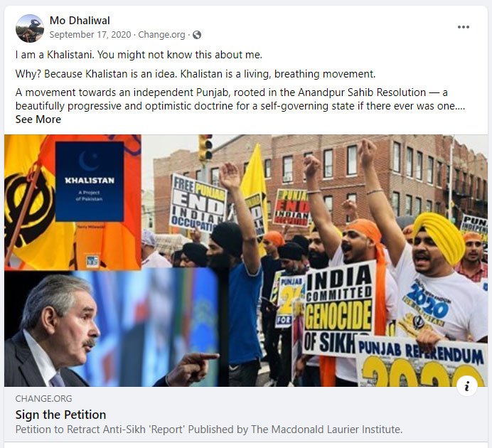Open Mo Dhaliwal's profile name link

(x=80, y=21)
